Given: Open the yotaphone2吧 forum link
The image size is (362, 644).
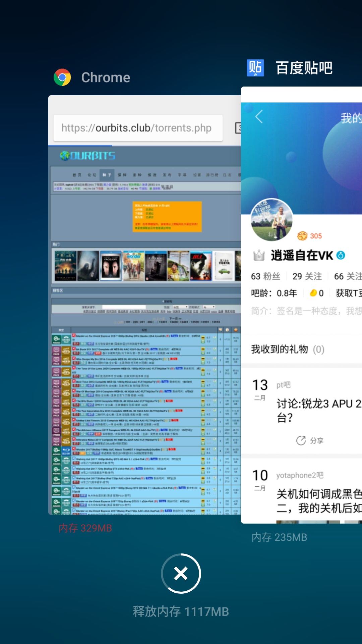Looking at the screenshot, I should (x=300, y=475).
